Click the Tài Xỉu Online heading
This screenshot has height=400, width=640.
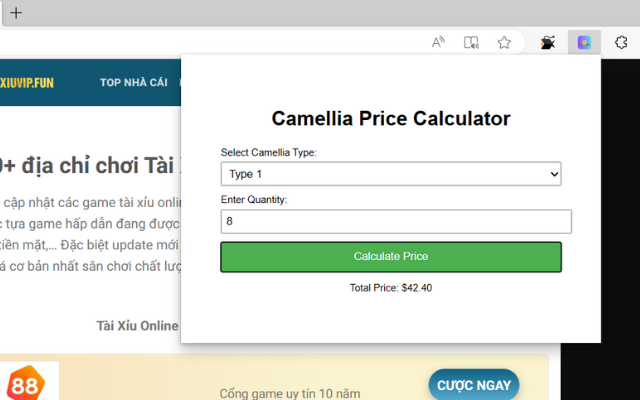(137, 325)
